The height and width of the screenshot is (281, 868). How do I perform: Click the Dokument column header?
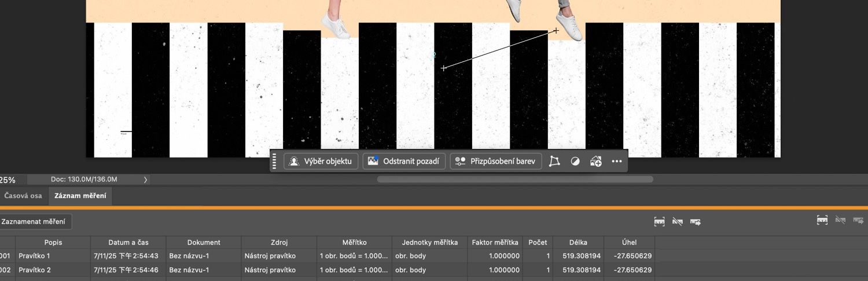tap(204, 242)
